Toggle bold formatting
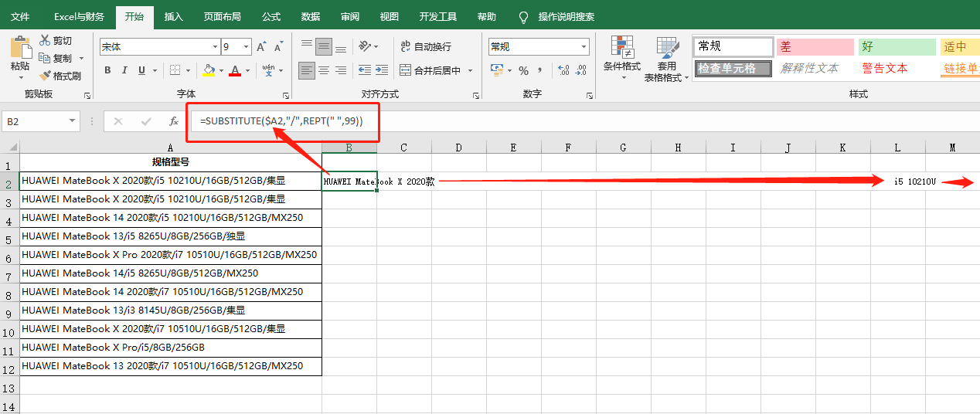 tap(107, 70)
